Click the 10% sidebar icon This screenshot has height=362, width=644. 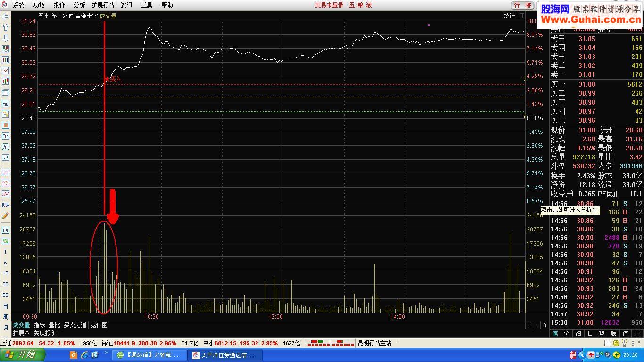pyautogui.click(x=6, y=205)
